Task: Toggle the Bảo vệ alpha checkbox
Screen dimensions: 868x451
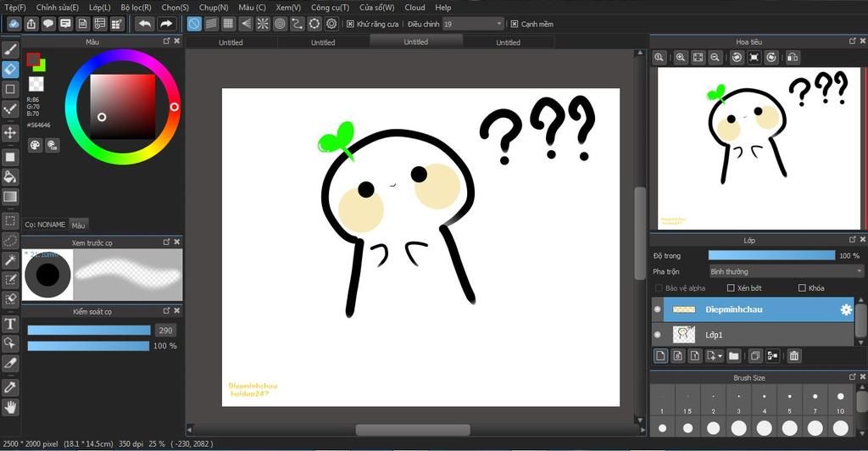Action: tap(659, 287)
